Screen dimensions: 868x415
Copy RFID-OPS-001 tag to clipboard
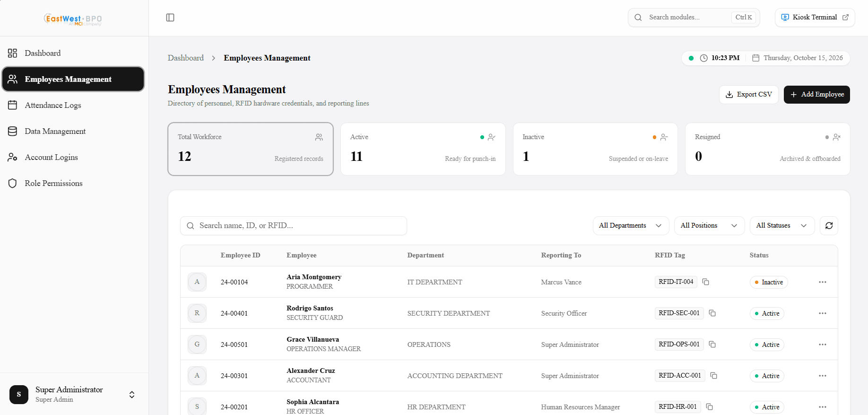point(712,344)
